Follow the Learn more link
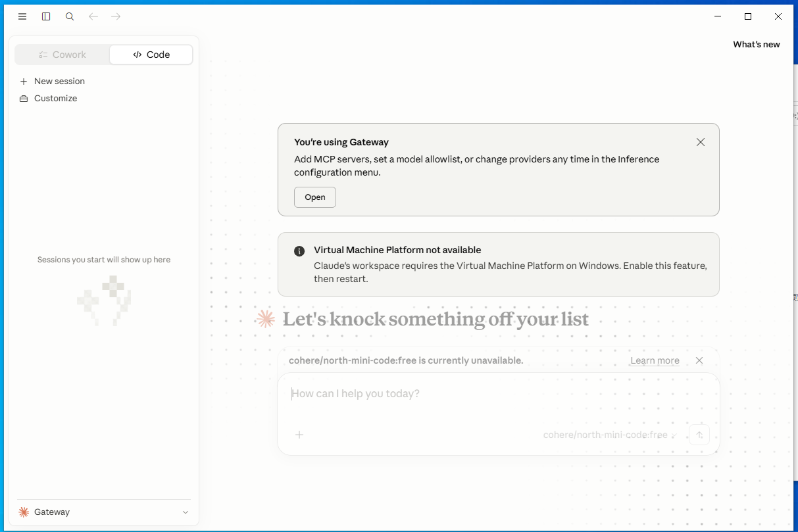 click(655, 360)
